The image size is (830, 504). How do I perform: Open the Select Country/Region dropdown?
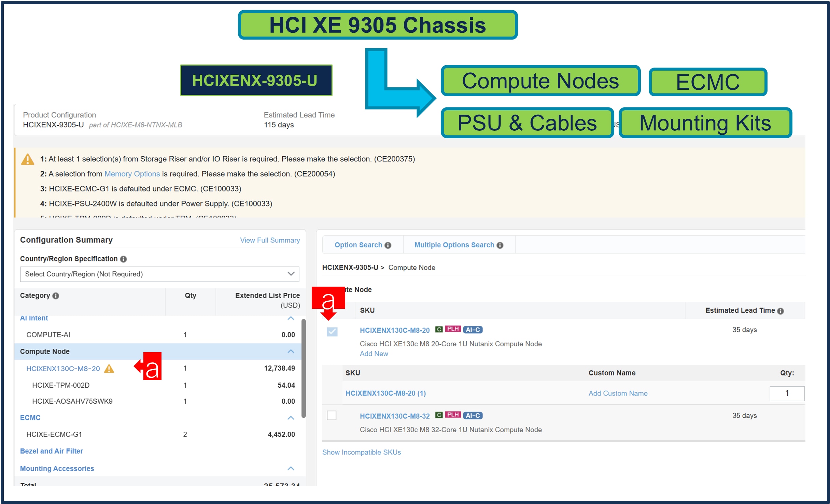(160, 274)
